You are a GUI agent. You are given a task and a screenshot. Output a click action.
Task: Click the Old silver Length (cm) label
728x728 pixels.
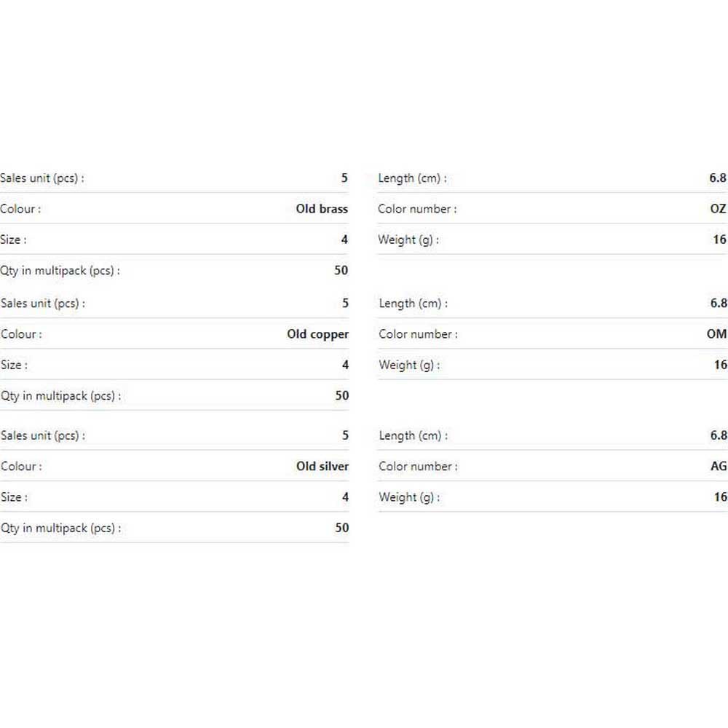(x=414, y=436)
